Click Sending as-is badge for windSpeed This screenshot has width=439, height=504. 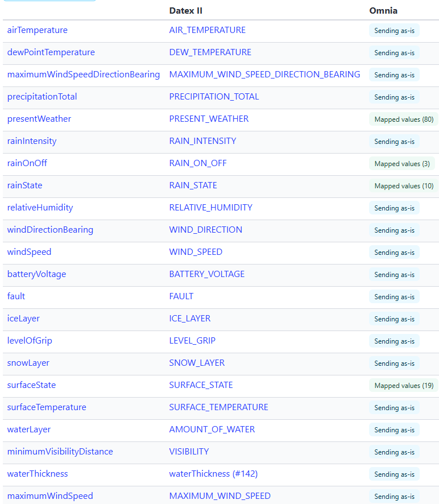[394, 253]
